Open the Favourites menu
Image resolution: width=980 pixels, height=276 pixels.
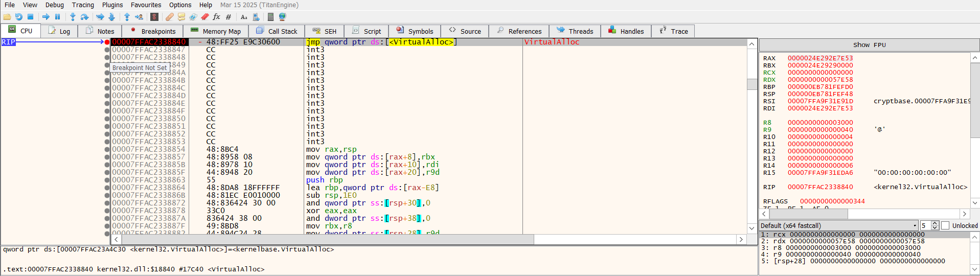tap(146, 5)
